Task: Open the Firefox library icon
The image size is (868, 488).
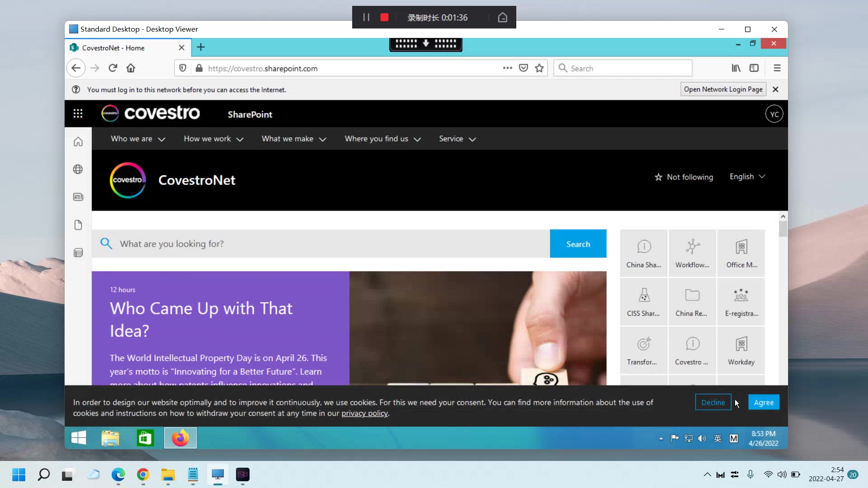Action: (736, 68)
